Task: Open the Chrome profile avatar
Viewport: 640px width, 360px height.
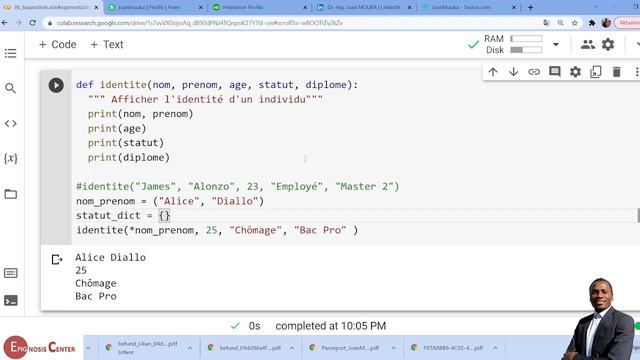Action: click(x=606, y=23)
